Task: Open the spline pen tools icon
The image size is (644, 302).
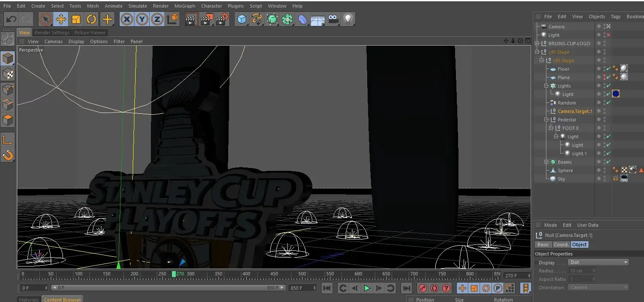Action: point(257,19)
